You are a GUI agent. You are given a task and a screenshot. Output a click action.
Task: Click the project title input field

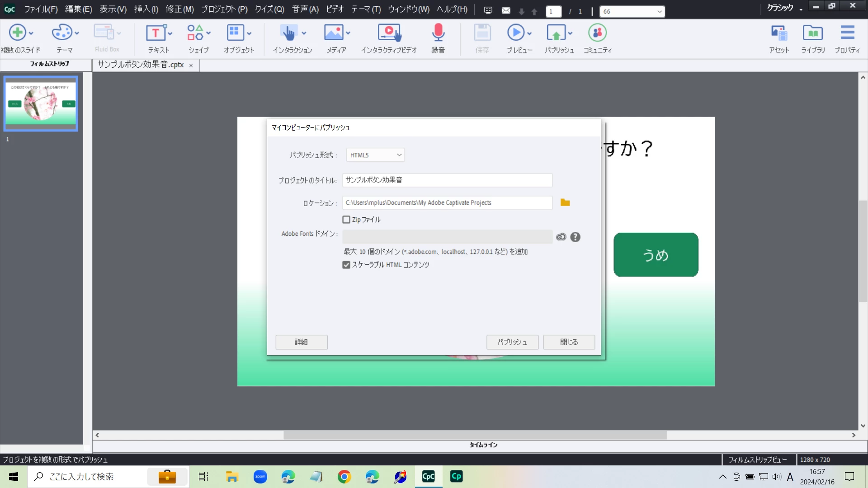(447, 180)
